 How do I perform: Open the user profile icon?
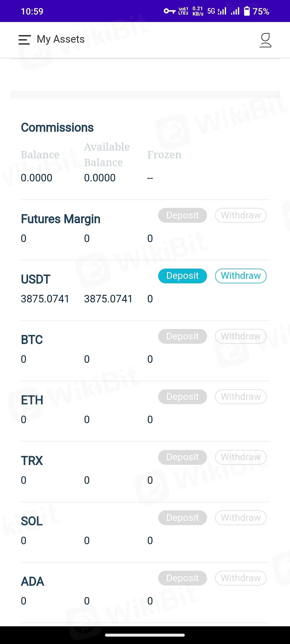(265, 40)
